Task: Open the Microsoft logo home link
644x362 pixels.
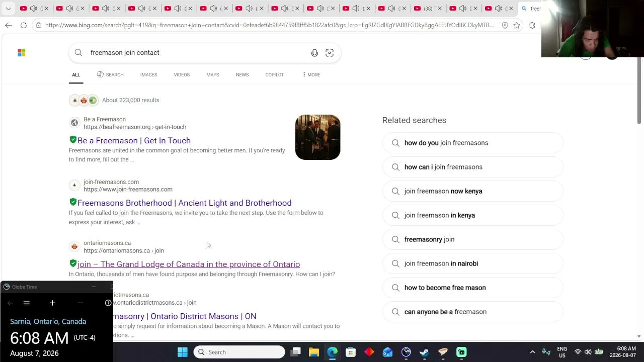Action: [x=21, y=52]
